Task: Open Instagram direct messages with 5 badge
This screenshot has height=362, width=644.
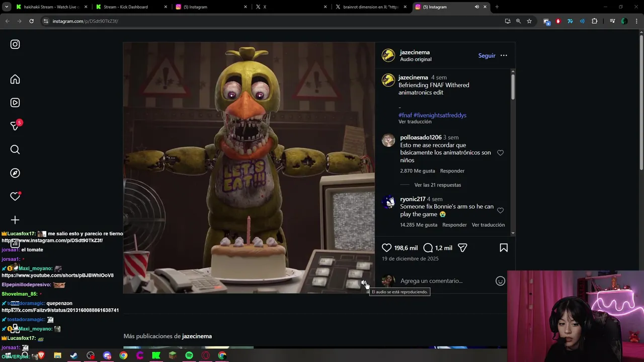Action: (15, 126)
